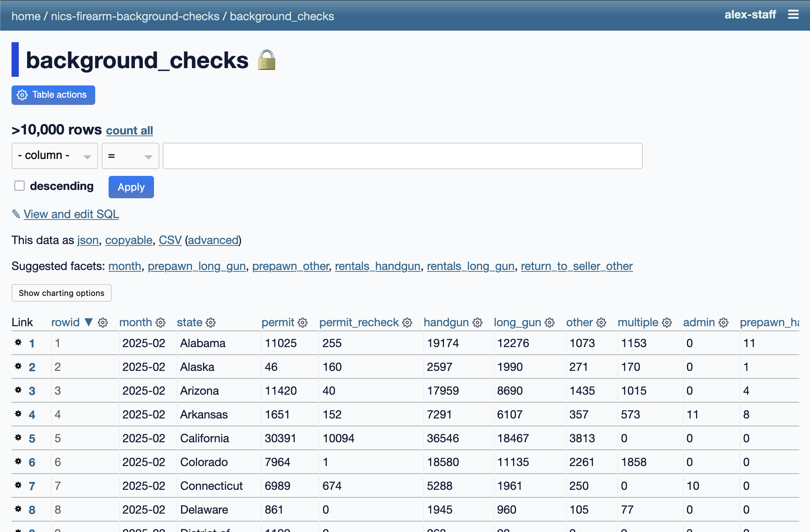Screen dimensions: 810x532
Task: Open the hamburger menu icon
Action: (793, 15)
